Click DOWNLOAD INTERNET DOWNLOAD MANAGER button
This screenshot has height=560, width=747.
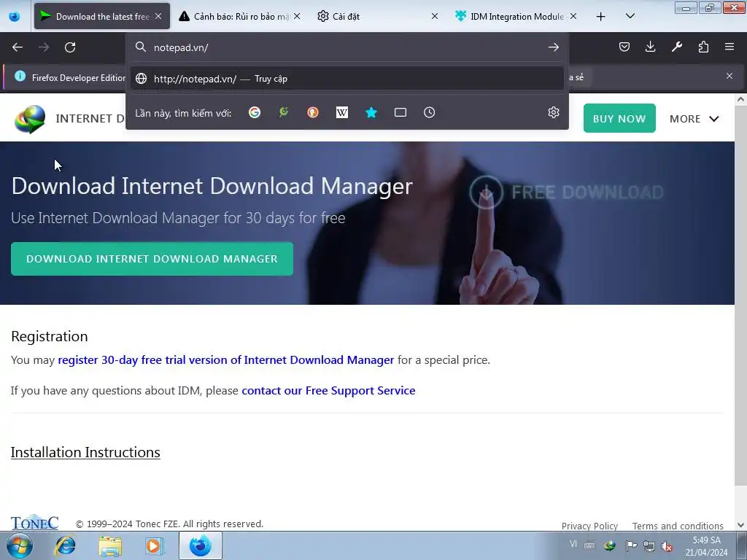[152, 259]
